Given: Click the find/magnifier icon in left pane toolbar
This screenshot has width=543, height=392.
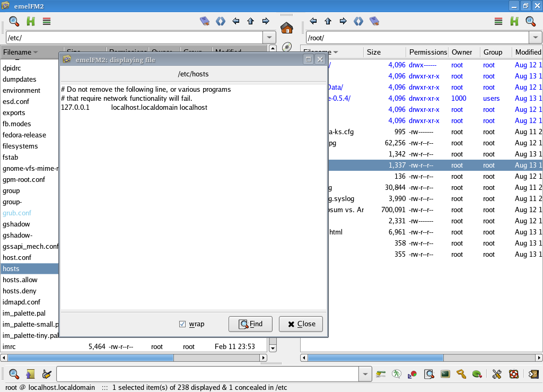Looking at the screenshot, I should [14, 21].
